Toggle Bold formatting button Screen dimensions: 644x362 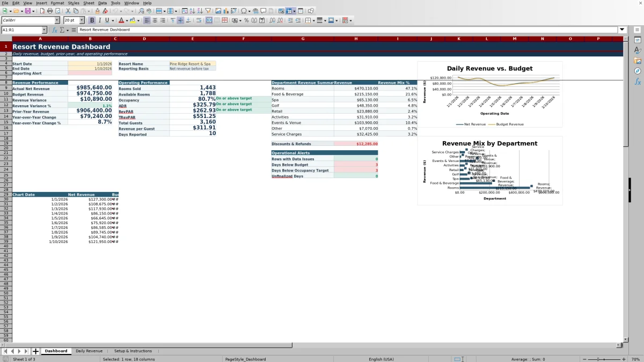point(92,20)
